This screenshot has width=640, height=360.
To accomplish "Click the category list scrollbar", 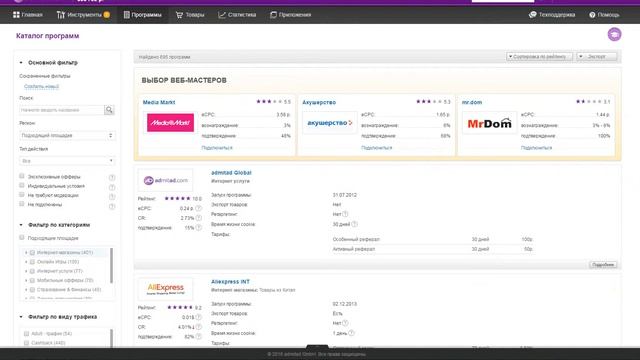I will (x=111, y=265).
